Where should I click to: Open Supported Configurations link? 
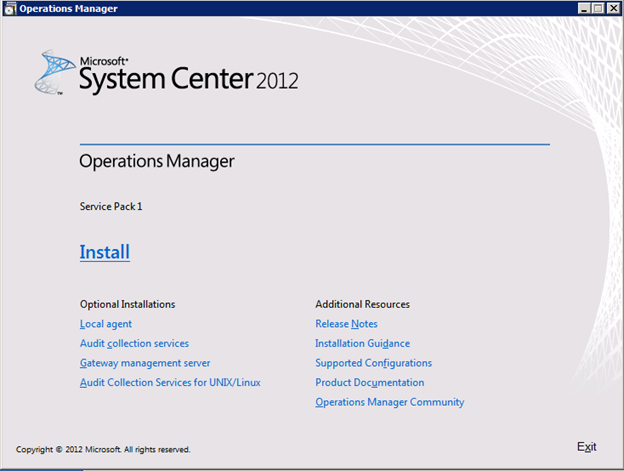pyautogui.click(x=373, y=363)
